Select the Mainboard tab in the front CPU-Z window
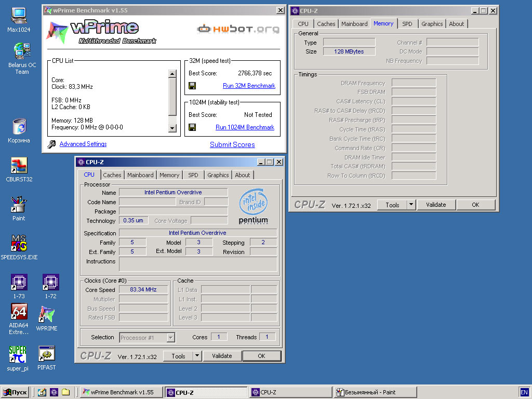Viewport: 532px width, 399px height. pos(140,175)
